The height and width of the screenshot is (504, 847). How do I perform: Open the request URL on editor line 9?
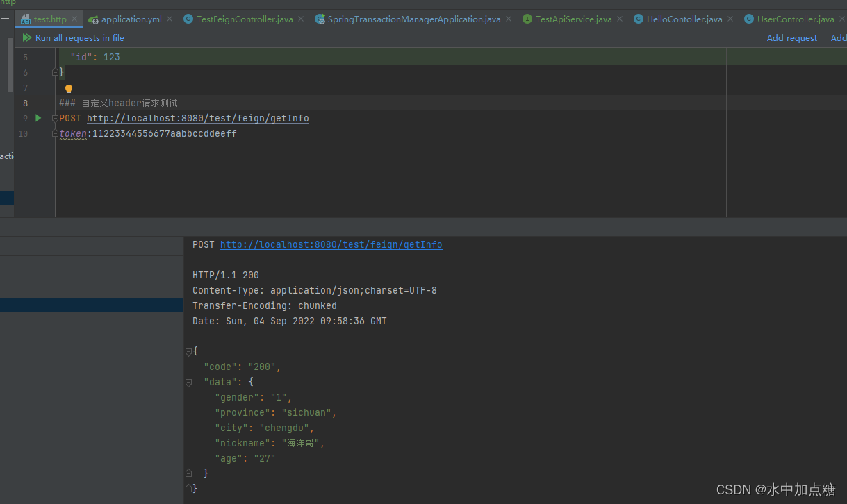(198, 118)
